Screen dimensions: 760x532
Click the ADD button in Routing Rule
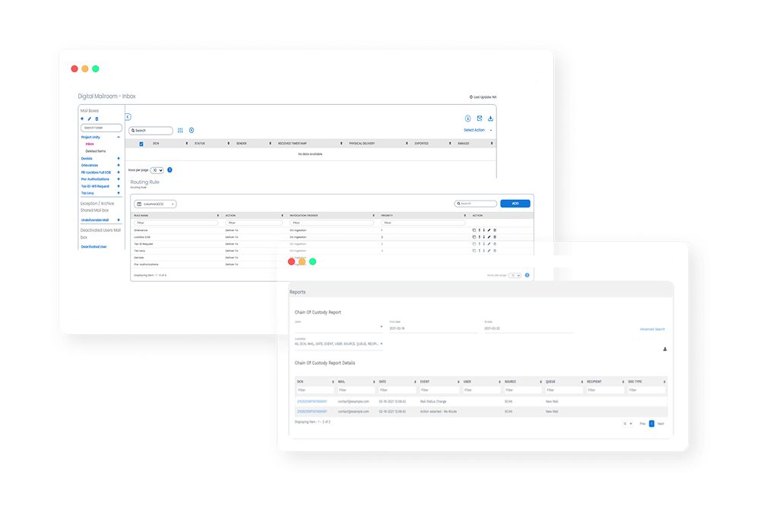515,204
